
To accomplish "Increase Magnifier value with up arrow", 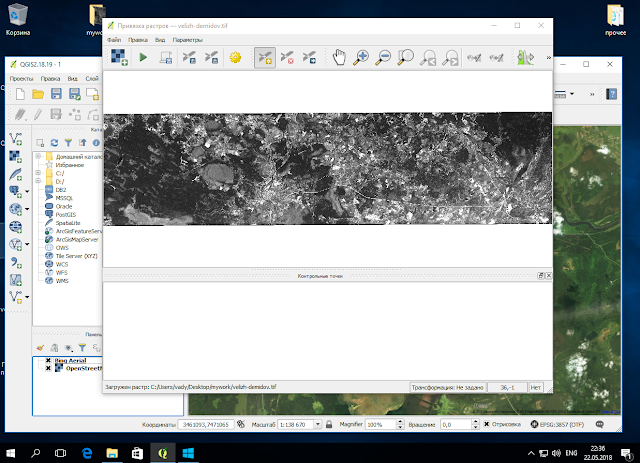I will pos(400,422).
